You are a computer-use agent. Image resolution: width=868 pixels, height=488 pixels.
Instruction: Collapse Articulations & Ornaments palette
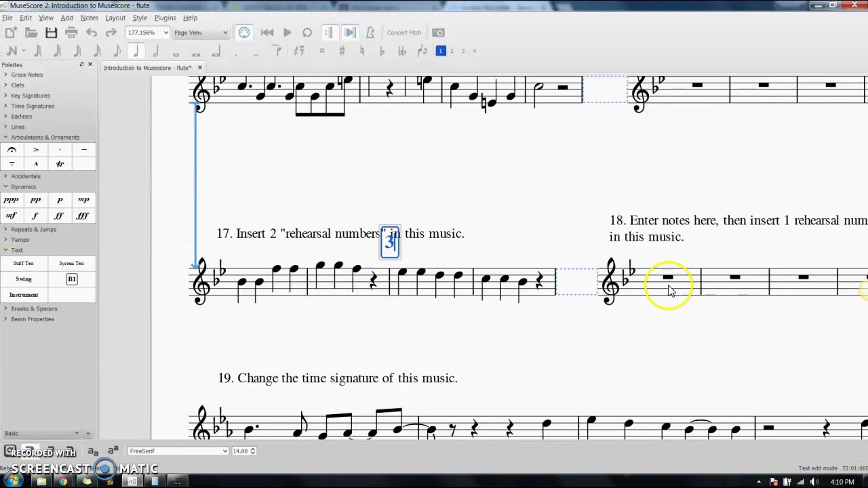pos(45,138)
